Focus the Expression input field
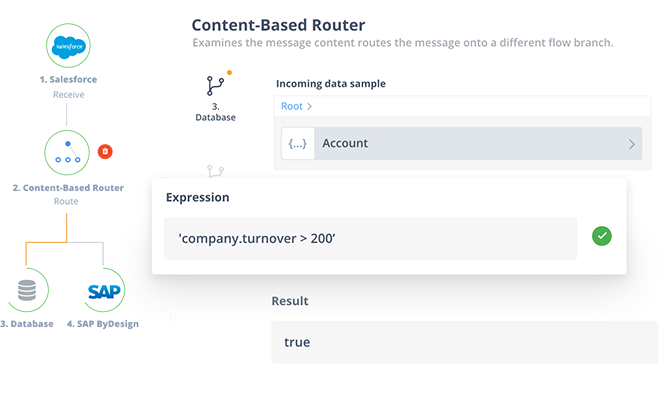670x397 pixels. (x=370, y=238)
